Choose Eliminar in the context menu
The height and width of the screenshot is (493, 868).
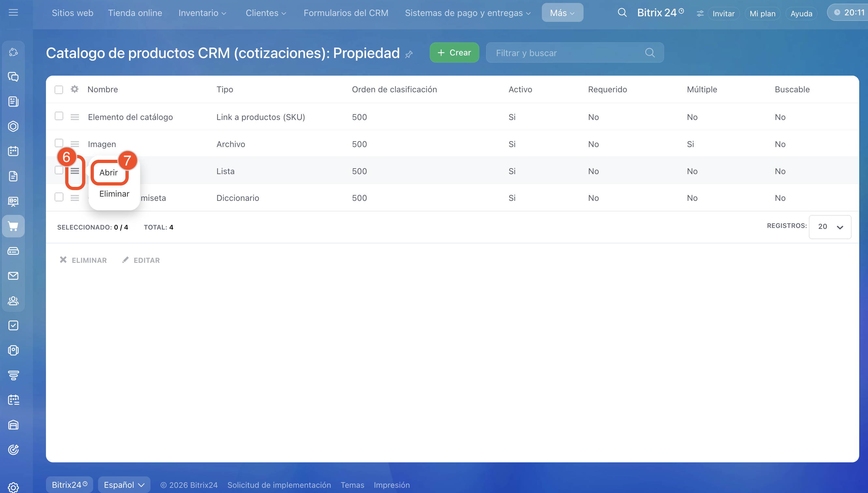click(x=114, y=194)
